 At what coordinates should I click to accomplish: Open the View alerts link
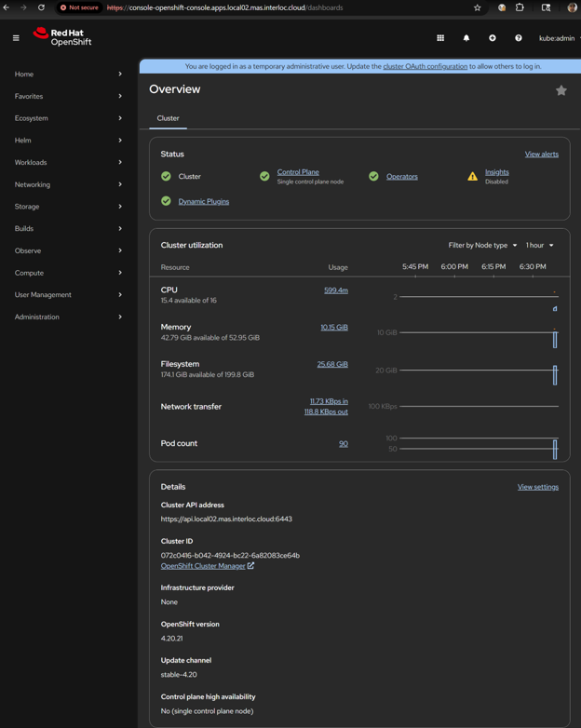point(542,155)
